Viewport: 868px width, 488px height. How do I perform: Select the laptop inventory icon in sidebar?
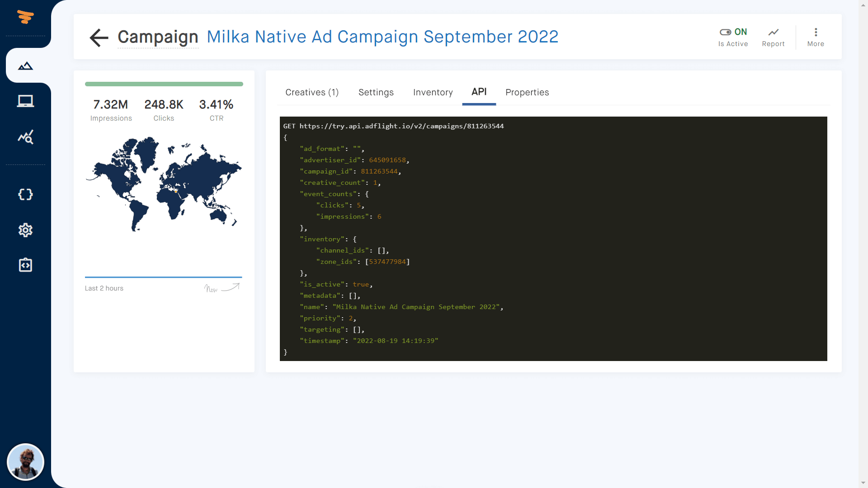point(26,101)
